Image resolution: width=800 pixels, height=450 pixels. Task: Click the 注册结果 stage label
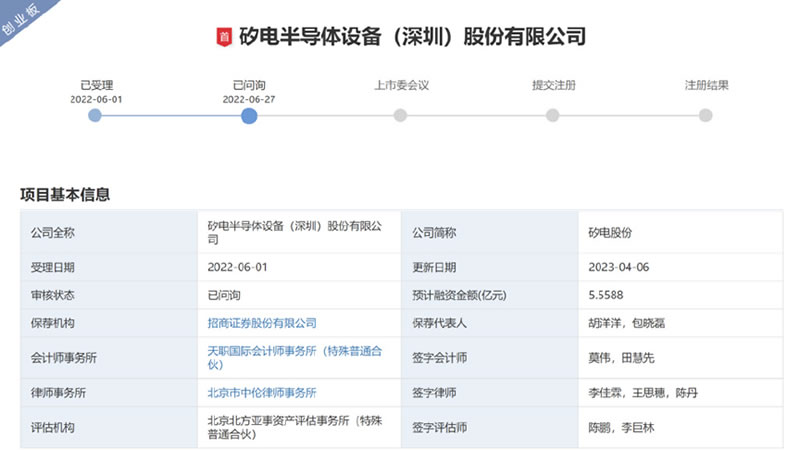pyautogui.click(x=707, y=85)
